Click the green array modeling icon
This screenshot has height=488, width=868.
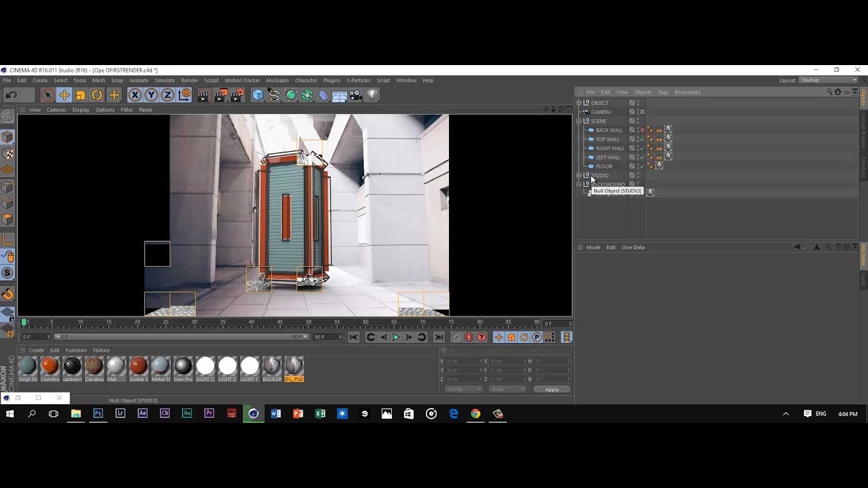pos(307,96)
